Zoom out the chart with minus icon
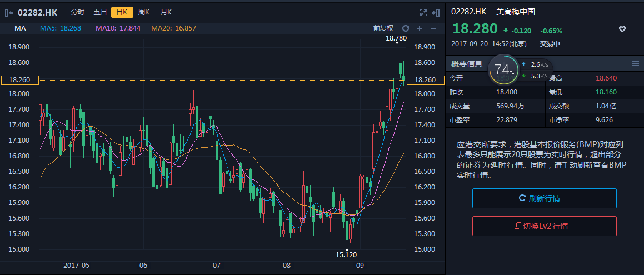Image resolution: width=644 pixels, height=275 pixels. pos(433,28)
